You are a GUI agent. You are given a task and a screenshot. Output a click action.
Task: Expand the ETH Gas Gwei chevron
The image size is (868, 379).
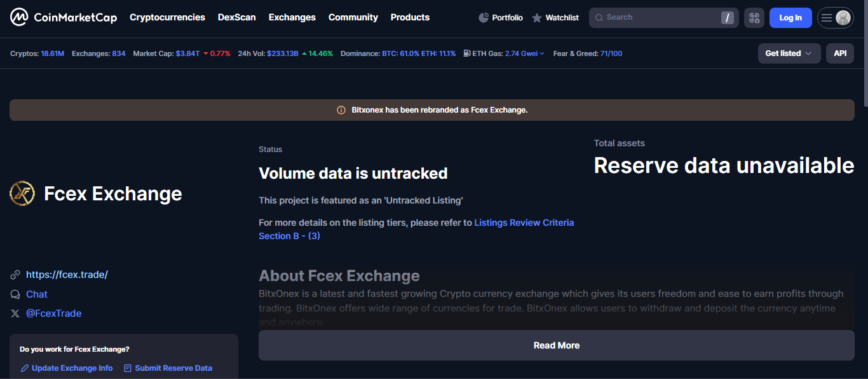(x=542, y=54)
